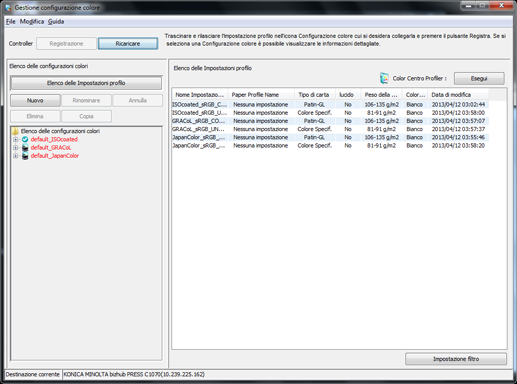Image resolution: width=517 pixels, height=384 pixels.
Task: Click the Elenco delle Impostazioni profilo button
Action: (86, 83)
